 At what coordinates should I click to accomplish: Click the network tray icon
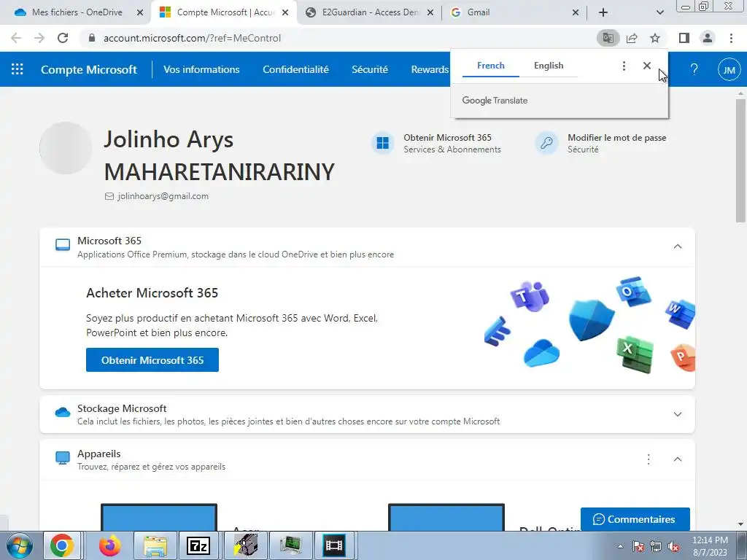tap(656, 547)
